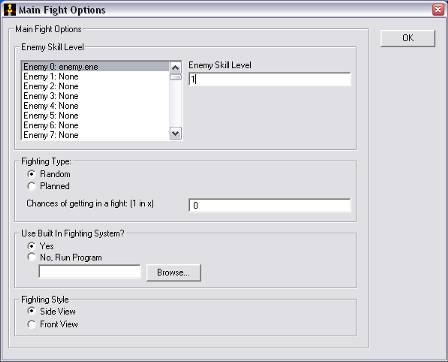
Task: Focus the Enemy Skill Level text field
Action: coord(270,79)
